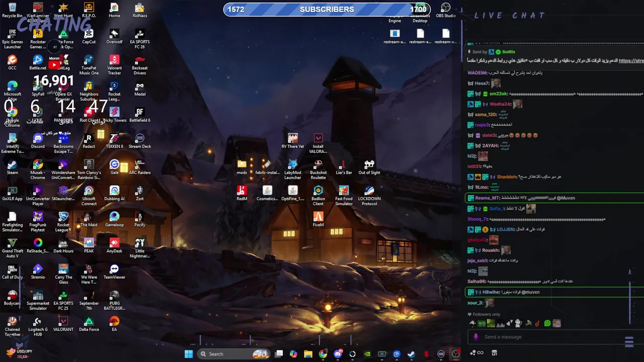This screenshot has height=362, width=644.
Task: Open the BotRix https link in chat
Action: [x=631, y=61]
